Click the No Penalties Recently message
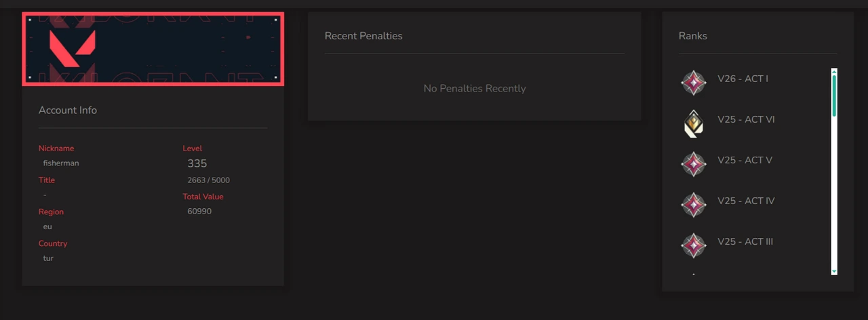This screenshot has width=868, height=320. pos(475,88)
